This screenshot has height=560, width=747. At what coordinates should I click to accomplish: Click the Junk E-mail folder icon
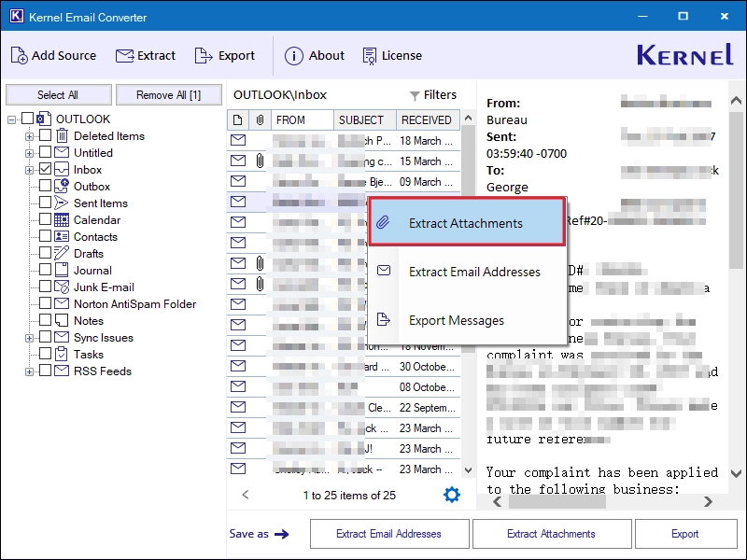click(62, 287)
